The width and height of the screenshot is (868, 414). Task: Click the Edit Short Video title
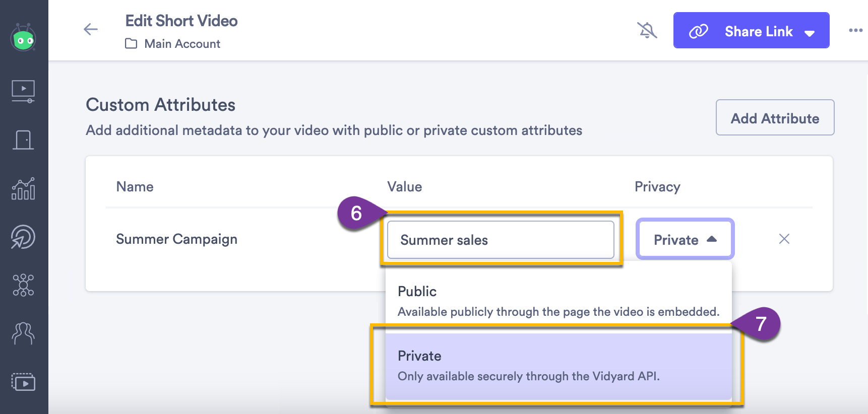181,21
